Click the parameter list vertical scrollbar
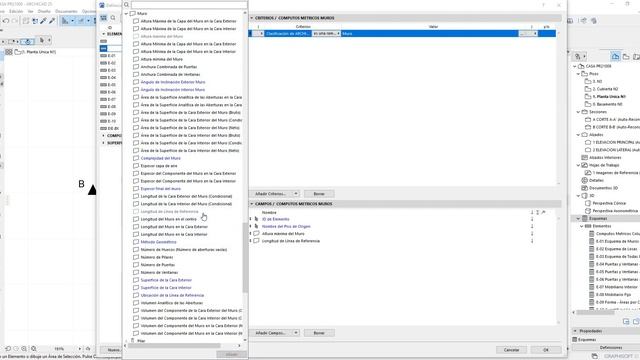Image resolution: width=640 pixels, height=360 pixels. tap(245, 257)
